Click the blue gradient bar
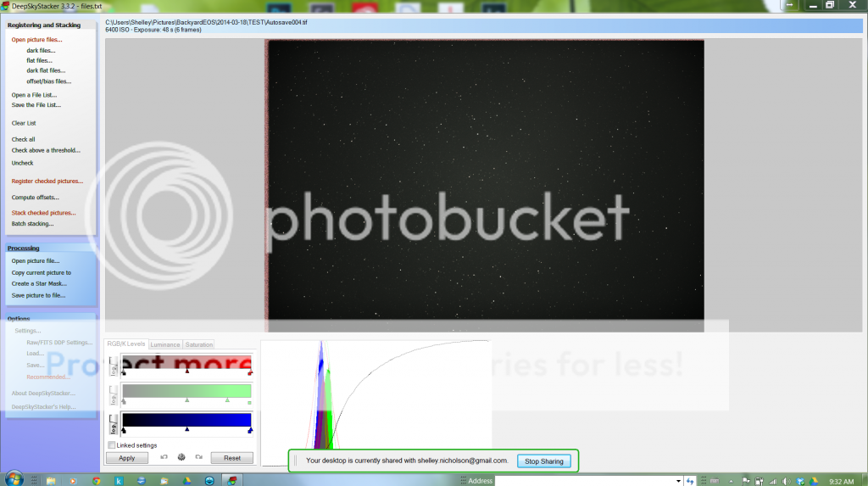The height and width of the screenshot is (486, 868). point(186,420)
